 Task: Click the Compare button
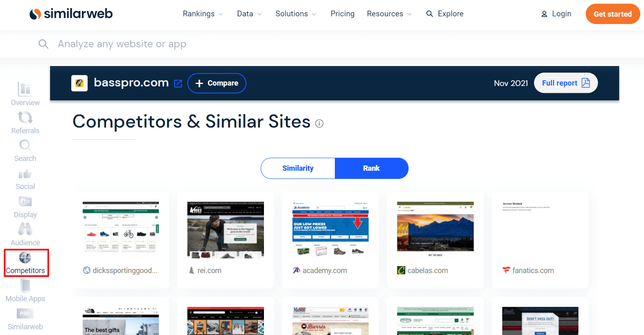click(x=217, y=83)
